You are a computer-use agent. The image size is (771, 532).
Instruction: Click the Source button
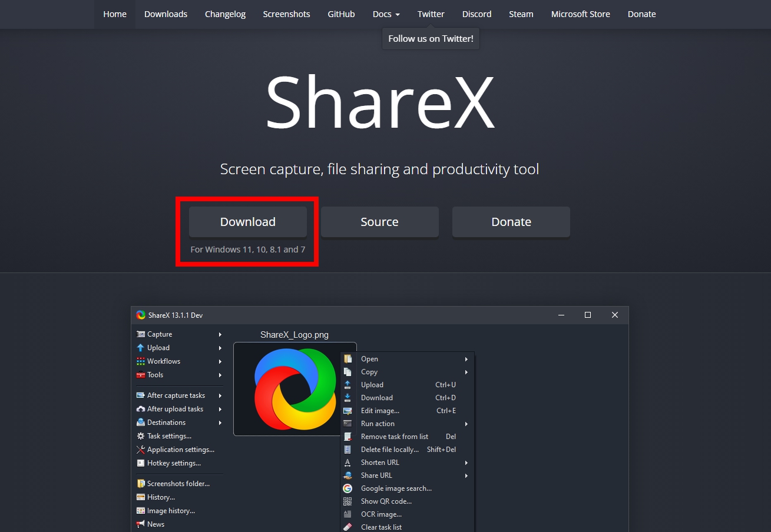(379, 222)
